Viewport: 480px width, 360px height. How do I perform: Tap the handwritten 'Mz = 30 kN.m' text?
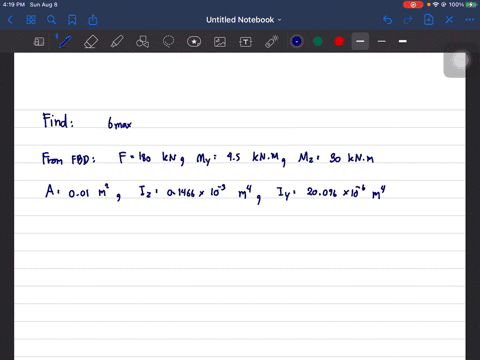(x=336, y=158)
